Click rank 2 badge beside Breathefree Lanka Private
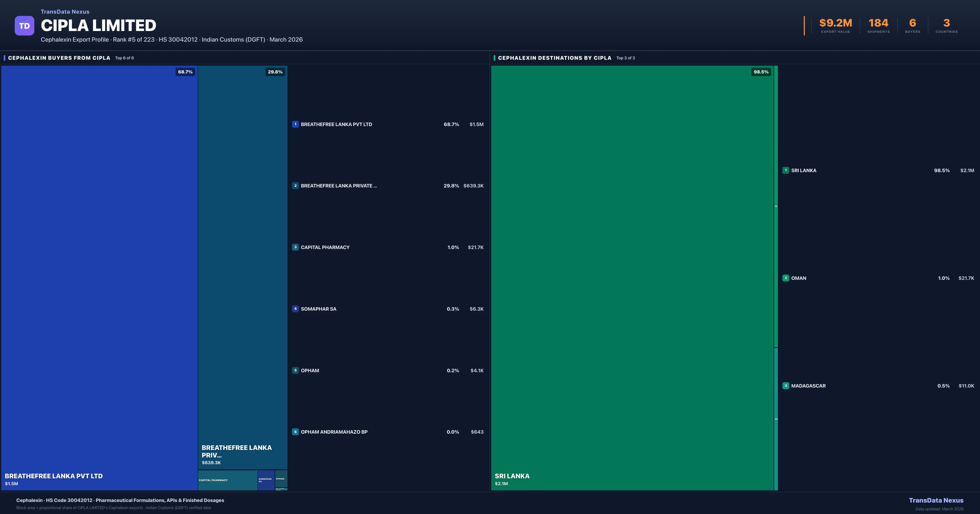Viewport: 980px width, 514px height. click(x=295, y=186)
